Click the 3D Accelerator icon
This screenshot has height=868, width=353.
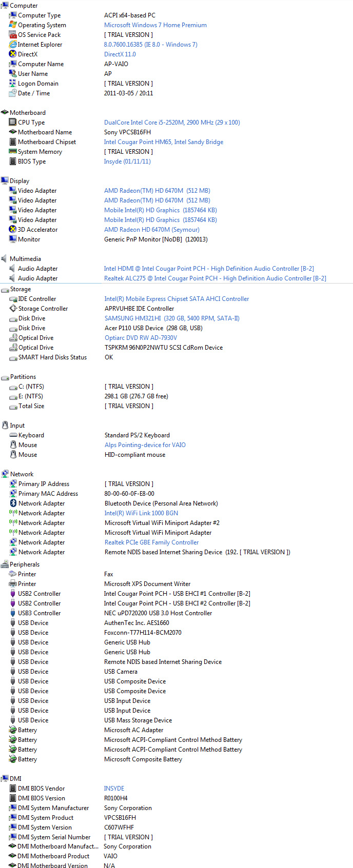pos(13,230)
